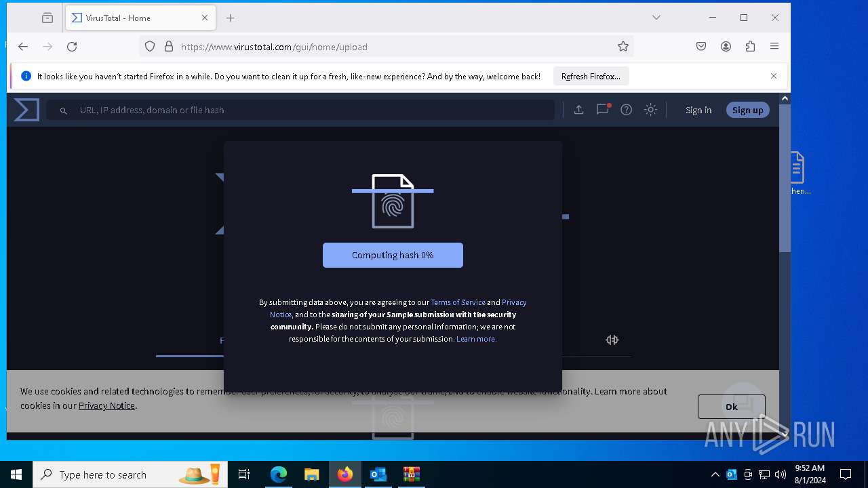The width and height of the screenshot is (868, 488).
Task: Click the network tray icon
Action: (764, 474)
